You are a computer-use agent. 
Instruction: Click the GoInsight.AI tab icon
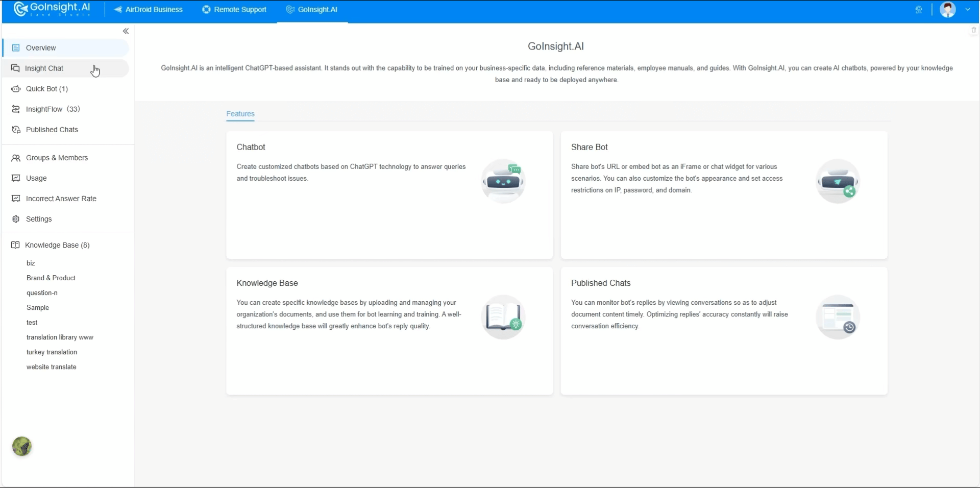pos(290,10)
